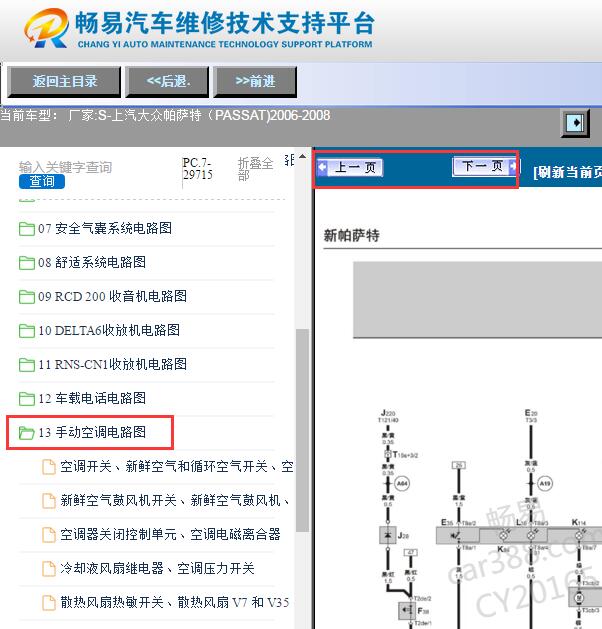Open document 空调开关、新鲜空气和循环空气开关
Viewport: 602px width, 629px height.
coord(177,467)
